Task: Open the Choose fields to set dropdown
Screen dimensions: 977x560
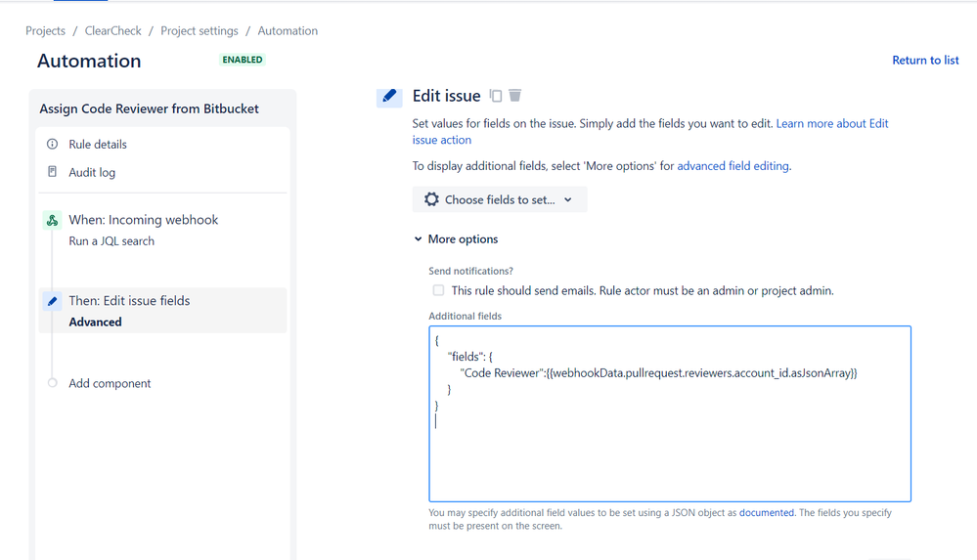Action: pos(499,199)
